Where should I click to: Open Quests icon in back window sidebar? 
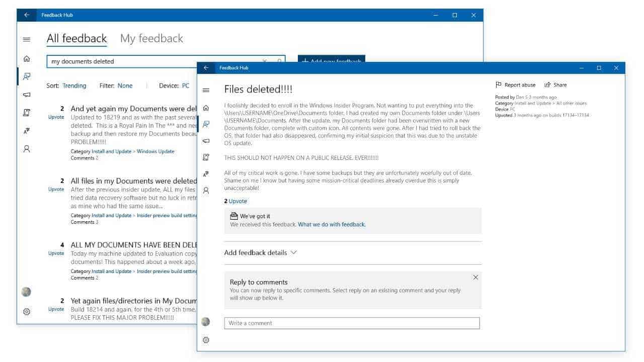27,113
